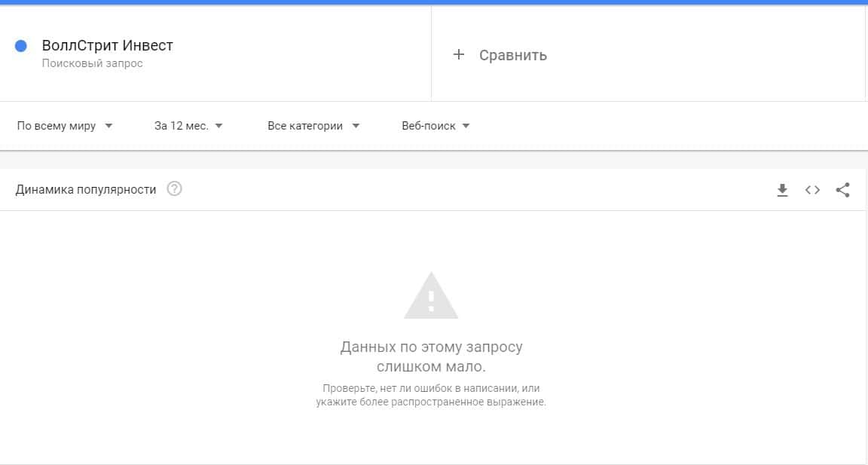The width and height of the screenshot is (868, 465).
Task: Click the embed code icon
Action: point(812,190)
